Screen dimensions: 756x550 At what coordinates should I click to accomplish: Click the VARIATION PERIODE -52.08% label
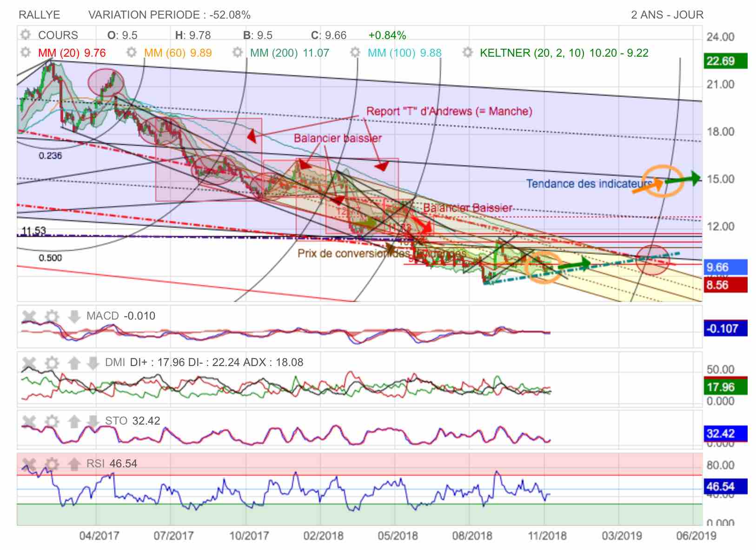(169, 15)
